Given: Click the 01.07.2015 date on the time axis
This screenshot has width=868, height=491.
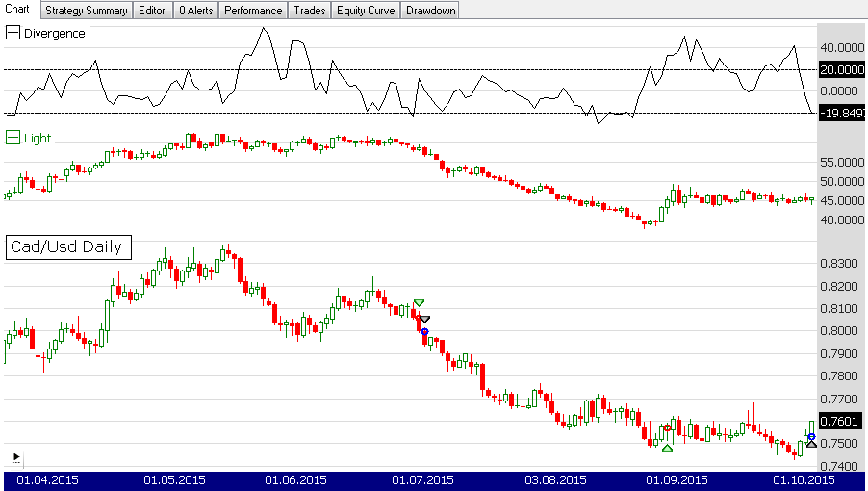Looking at the screenshot, I should pyautogui.click(x=423, y=479).
